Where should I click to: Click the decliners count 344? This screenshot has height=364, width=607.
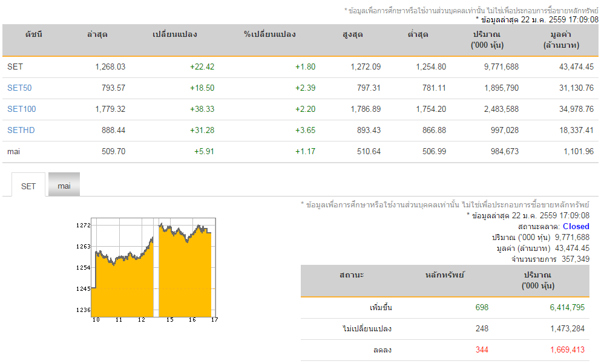pos(482,349)
